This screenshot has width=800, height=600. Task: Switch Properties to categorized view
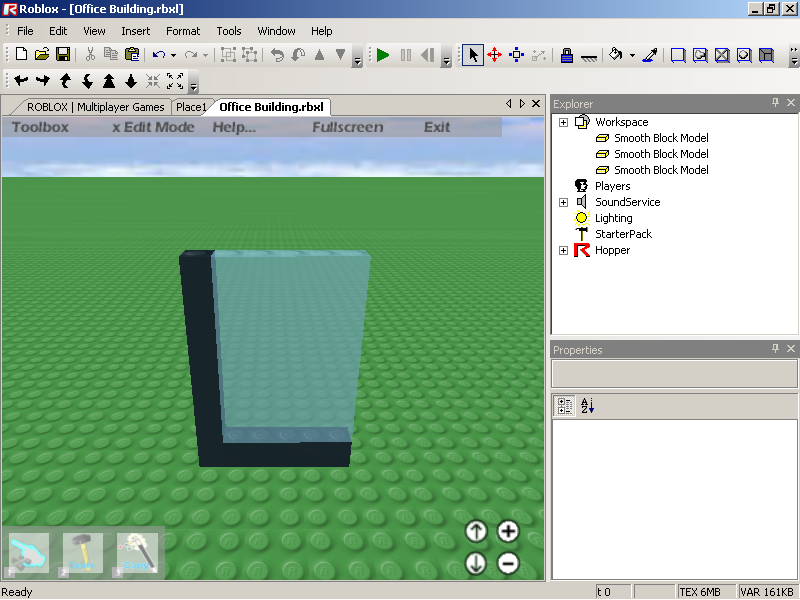[565, 405]
